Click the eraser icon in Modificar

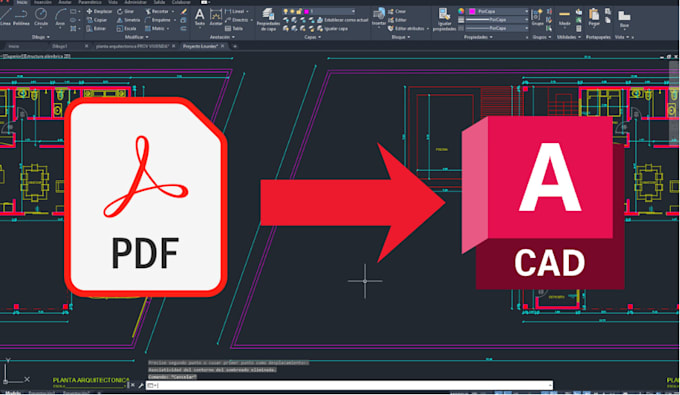point(184,11)
